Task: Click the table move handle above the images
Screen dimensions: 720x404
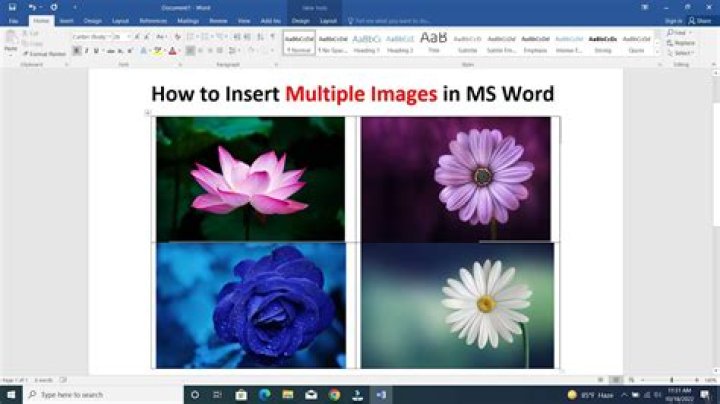Action: pos(147,112)
